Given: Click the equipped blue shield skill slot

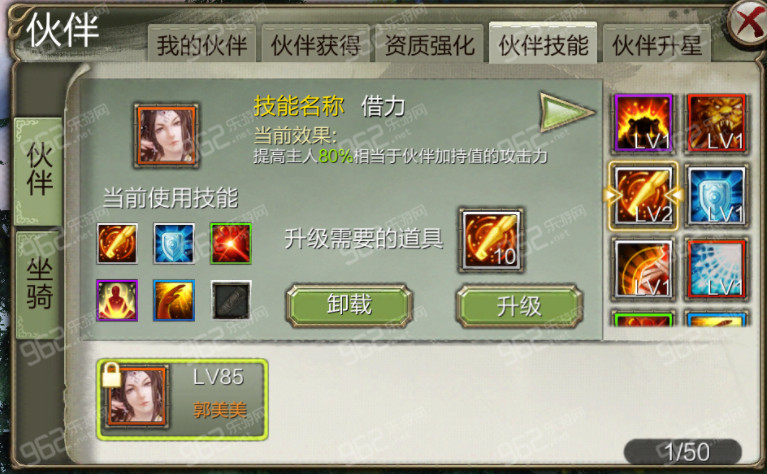Looking at the screenshot, I should [174, 243].
